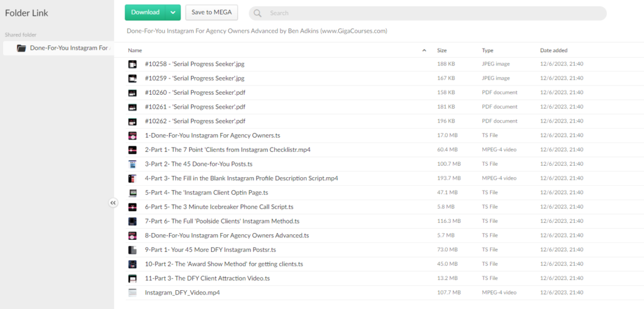Select file name #10260 - 'Serial Progress Seeker'.pdf
644x309 pixels.
pos(195,92)
